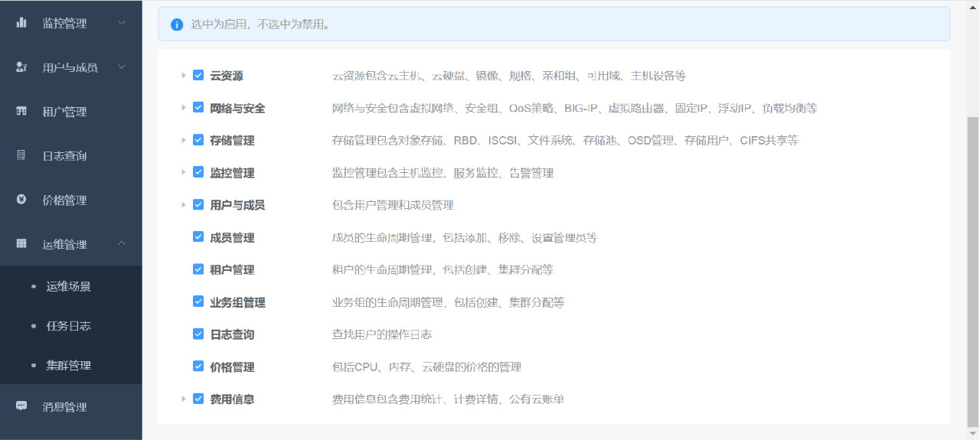Viewport: 980px width, 440px height.
Task: Uncheck the 云资源 checkbox
Action: coord(198,75)
